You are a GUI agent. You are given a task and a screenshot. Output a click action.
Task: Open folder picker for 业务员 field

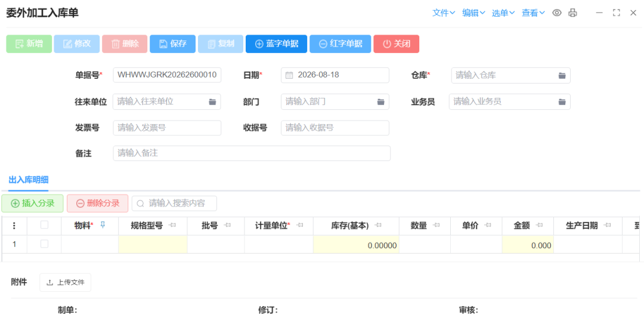pyautogui.click(x=562, y=102)
